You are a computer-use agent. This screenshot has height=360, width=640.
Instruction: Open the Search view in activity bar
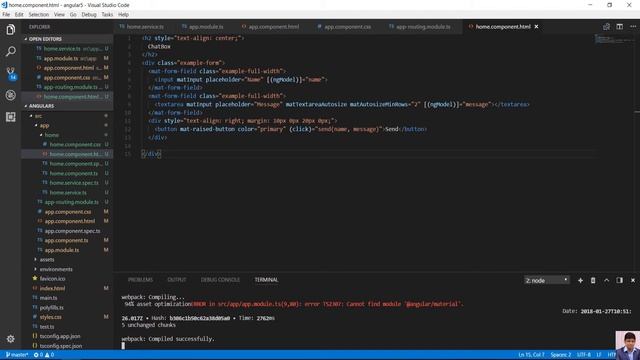pyautogui.click(x=11, y=51)
